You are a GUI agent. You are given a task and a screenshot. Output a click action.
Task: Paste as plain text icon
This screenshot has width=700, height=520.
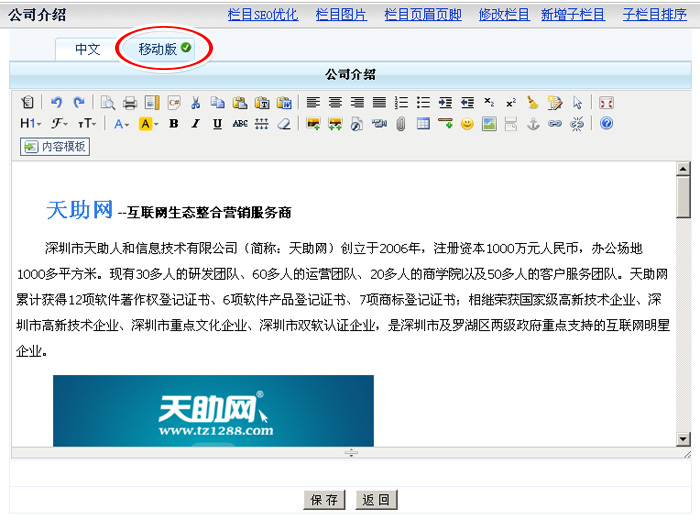[x=262, y=103]
